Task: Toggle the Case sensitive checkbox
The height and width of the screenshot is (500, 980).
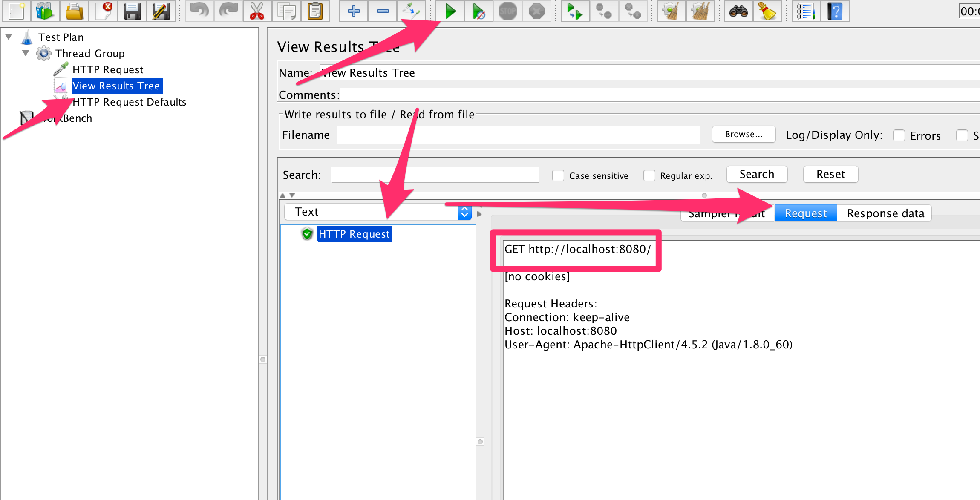Action: coord(558,175)
